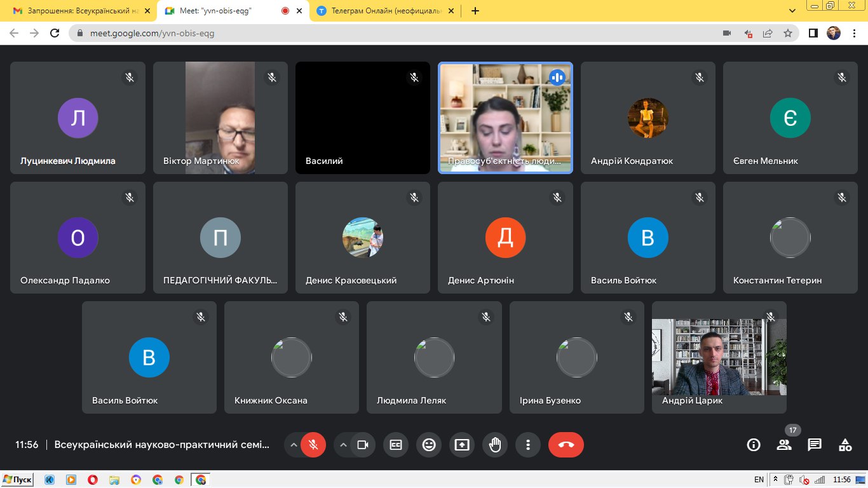Open the chat messages panel

tap(815, 445)
